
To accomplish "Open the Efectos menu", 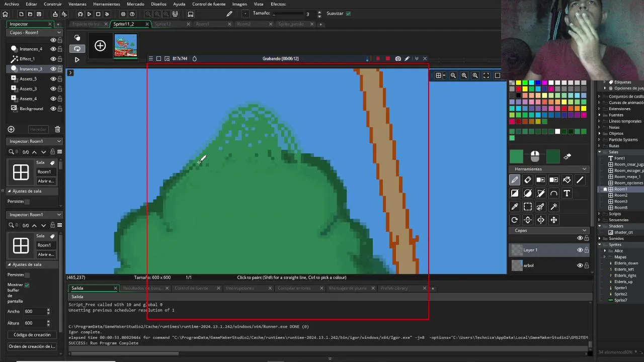I will pyautogui.click(x=278, y=4).
